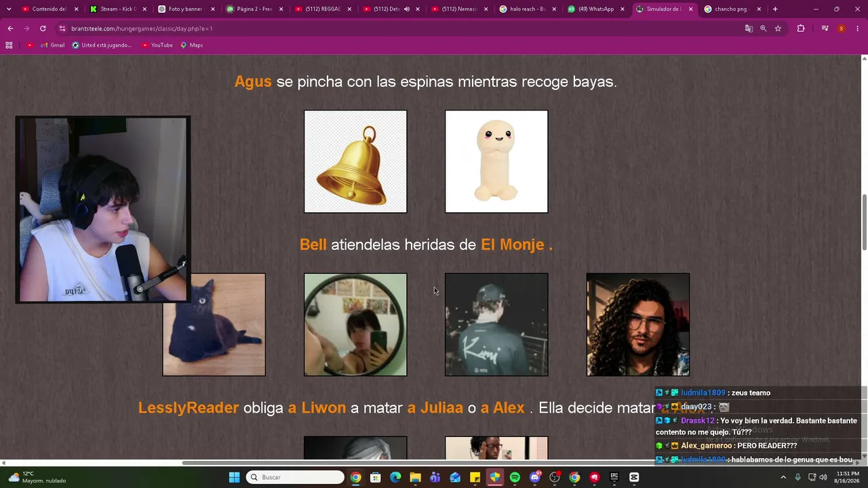Open the system volume control

823,477
